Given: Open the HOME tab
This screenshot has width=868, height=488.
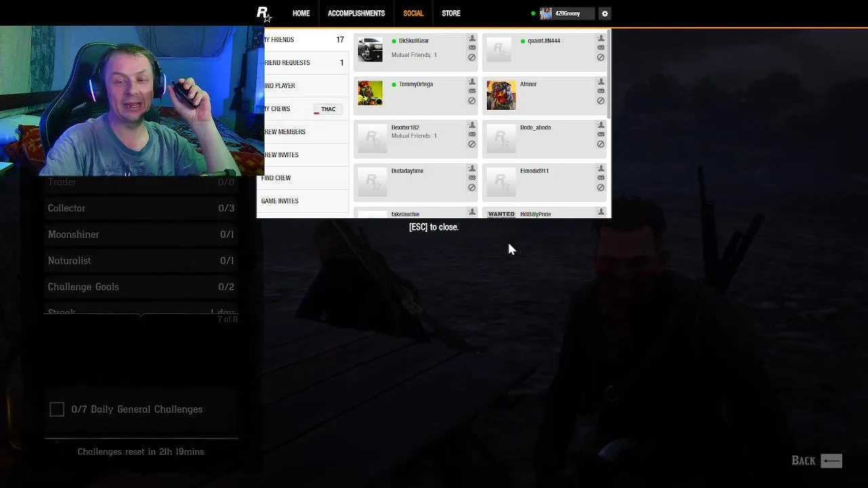Looking at the screenshot, I should point(301,14).
